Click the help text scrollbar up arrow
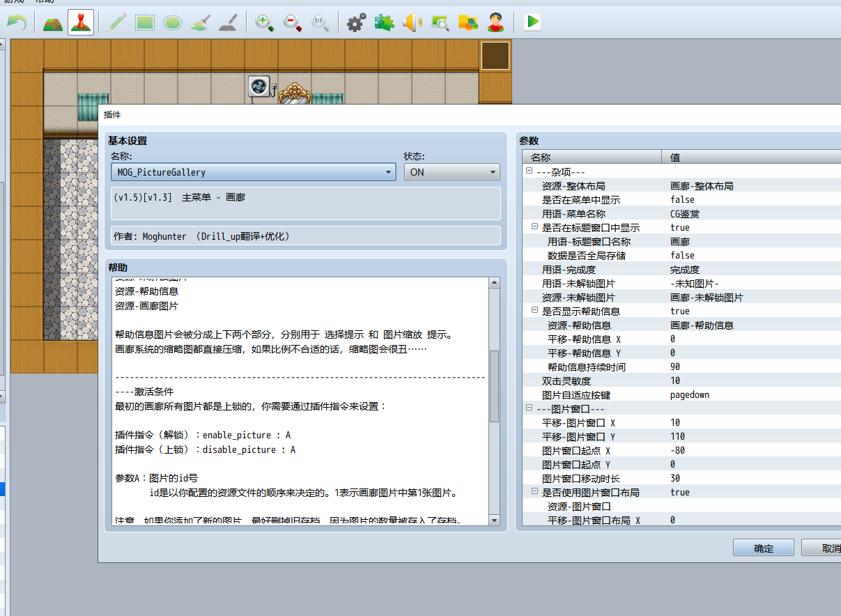Viewport: 841px width, 616px height. click(495, 283)
